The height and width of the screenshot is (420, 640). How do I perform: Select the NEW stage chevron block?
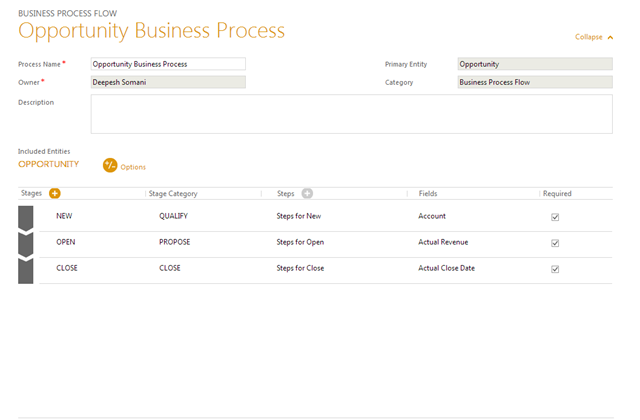(x=26, y=217)
